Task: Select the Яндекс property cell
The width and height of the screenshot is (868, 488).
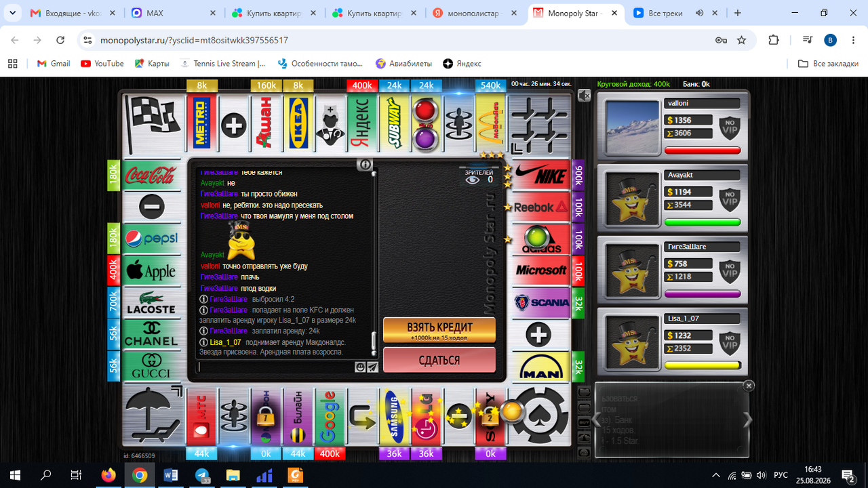Action: pos(362,123)
